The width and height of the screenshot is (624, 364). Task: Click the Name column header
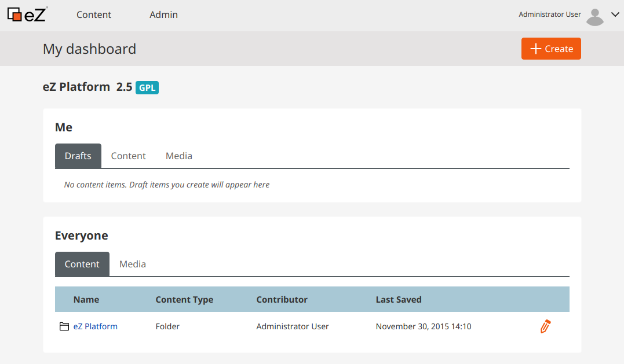point(86,299)
